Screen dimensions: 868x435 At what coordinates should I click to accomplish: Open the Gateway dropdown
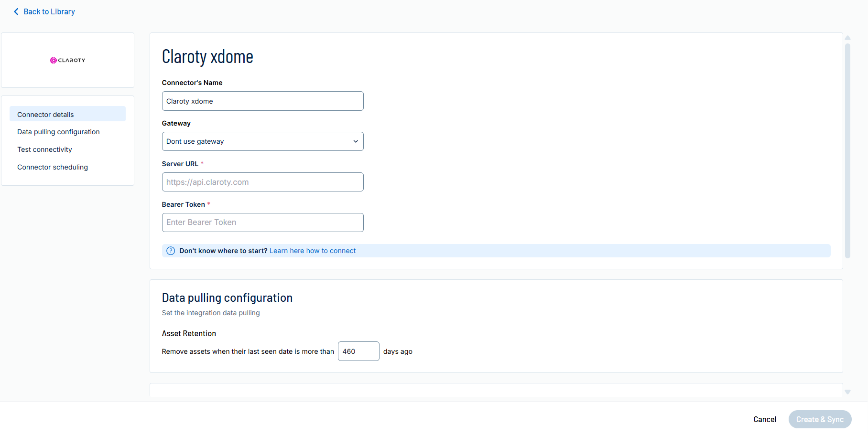point(262,141)
